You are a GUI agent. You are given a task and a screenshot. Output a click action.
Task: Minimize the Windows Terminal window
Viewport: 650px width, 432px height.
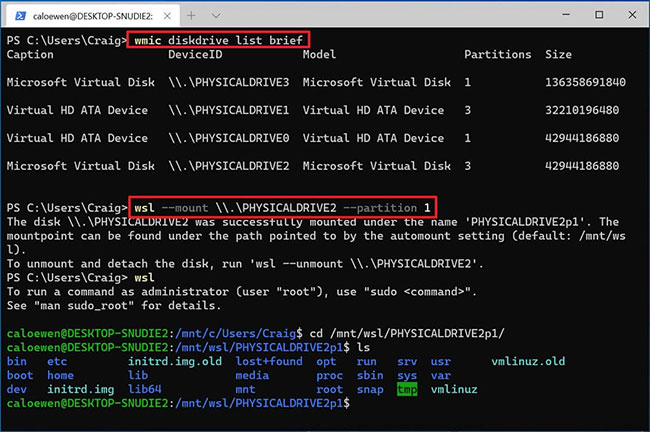[566, 15]
